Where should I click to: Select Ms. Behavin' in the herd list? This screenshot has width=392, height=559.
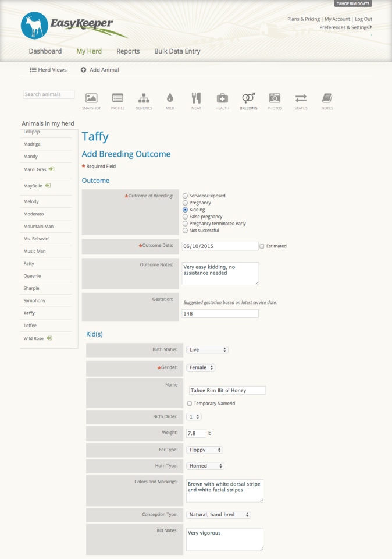(x=36, y=239)
